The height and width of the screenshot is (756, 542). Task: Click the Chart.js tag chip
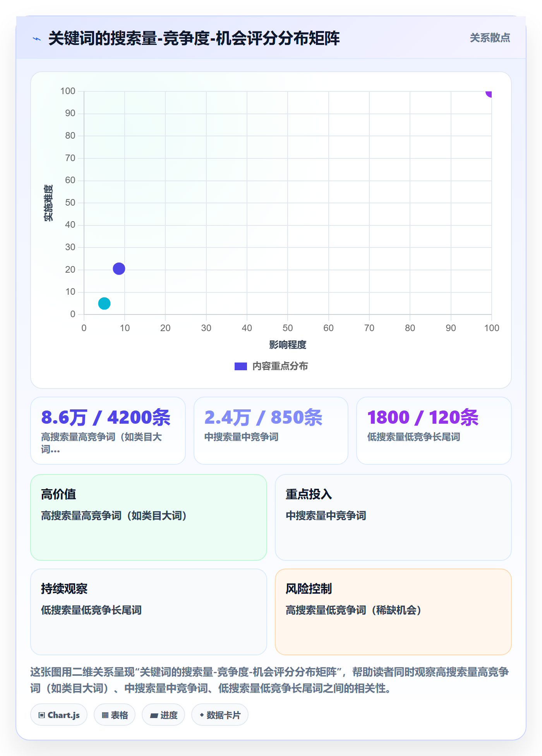pos(59,715)
